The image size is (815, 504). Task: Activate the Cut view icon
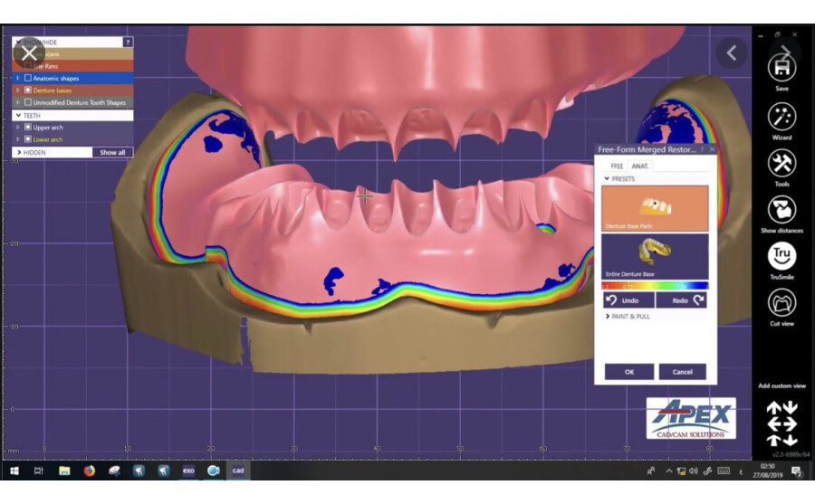[x=781, y=302]
